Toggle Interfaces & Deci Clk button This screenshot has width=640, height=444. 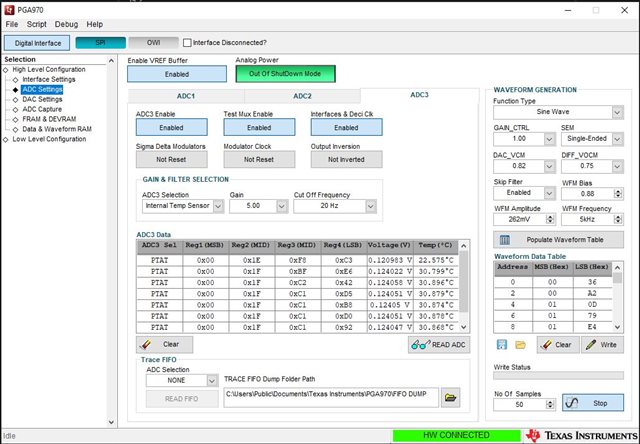tap(347, 127)
